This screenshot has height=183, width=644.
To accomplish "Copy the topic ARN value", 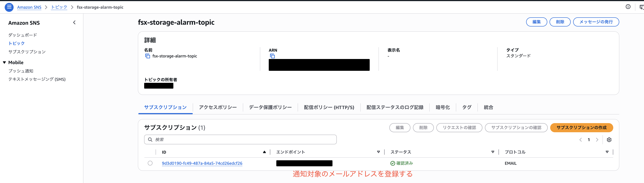I will click(x=272, y=56).
